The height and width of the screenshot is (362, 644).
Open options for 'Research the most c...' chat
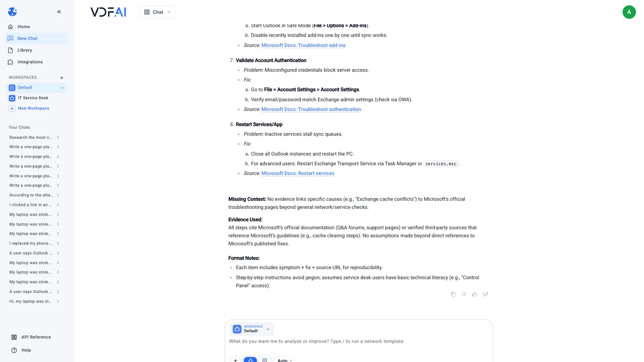(58, 138)
